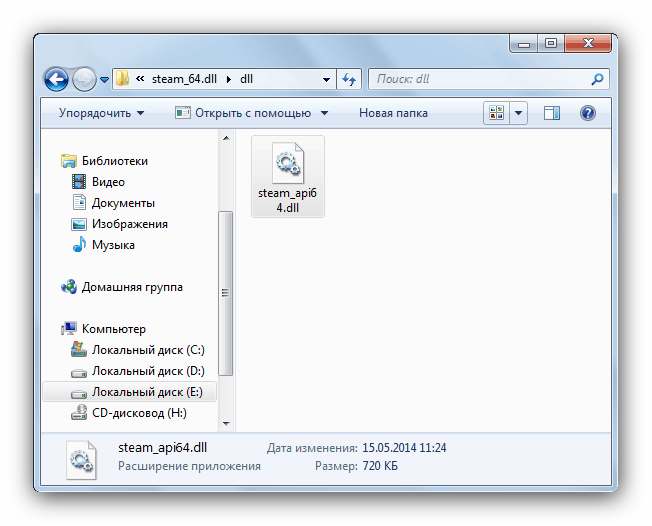Viewport: 652px width, 526px height.
Task: Click the Видео filmstrip icon
Action: tap(79, 182)
